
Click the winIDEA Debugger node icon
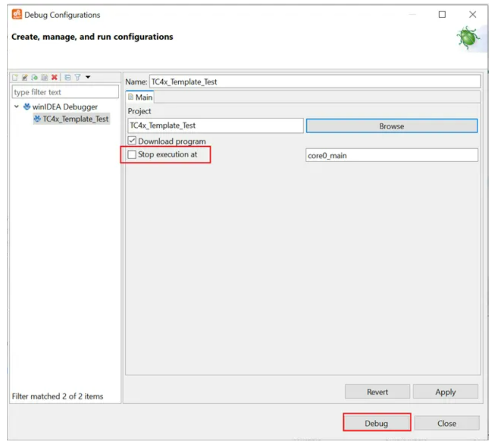coord(27,107)
